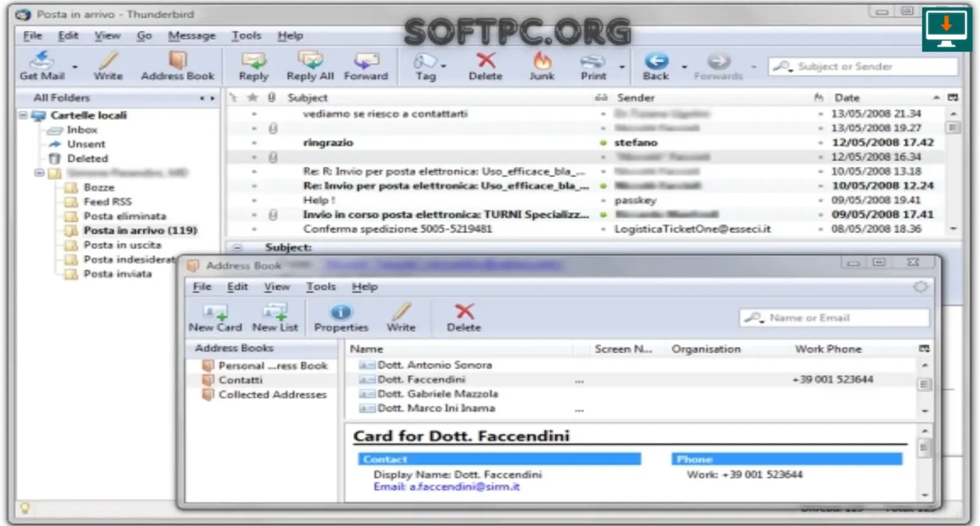The height and width of the screenshot is (526, 980).
Task: Collapse the Subject message header pane
Action: 238,248
